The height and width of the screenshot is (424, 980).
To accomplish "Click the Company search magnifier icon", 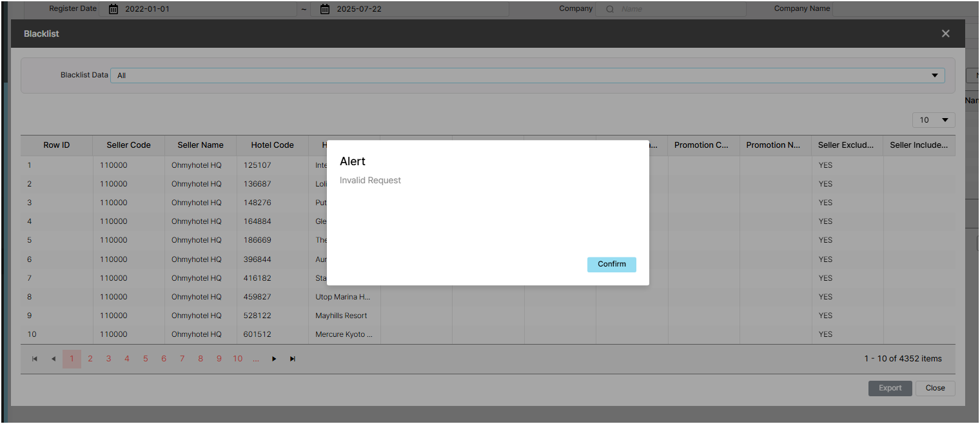I will tap(609, 9).
